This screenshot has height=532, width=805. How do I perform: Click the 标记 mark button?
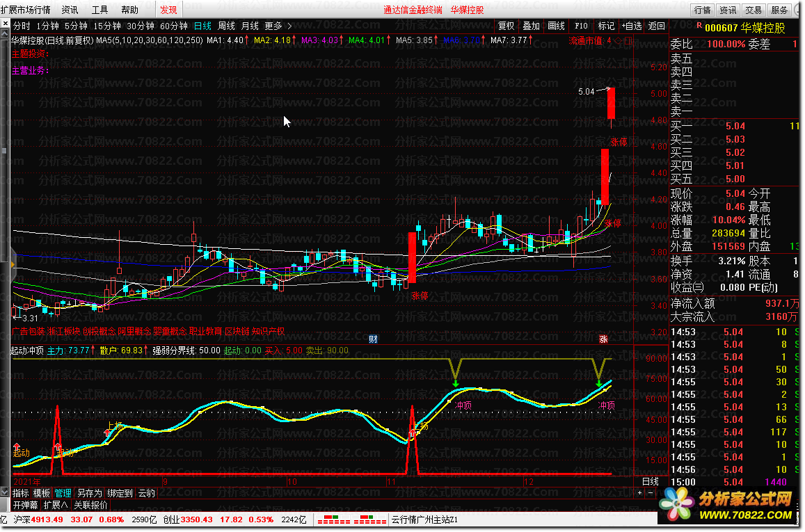(606, 26)
